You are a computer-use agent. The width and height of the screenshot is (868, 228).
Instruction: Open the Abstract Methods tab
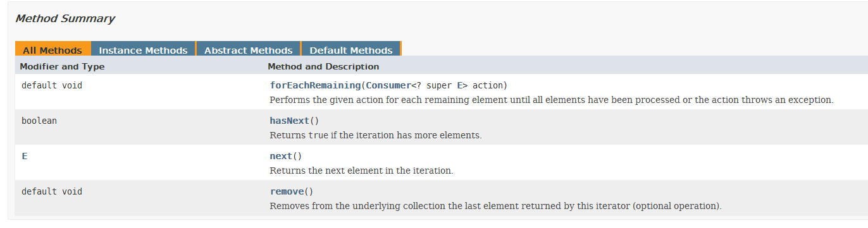point(248,50)
